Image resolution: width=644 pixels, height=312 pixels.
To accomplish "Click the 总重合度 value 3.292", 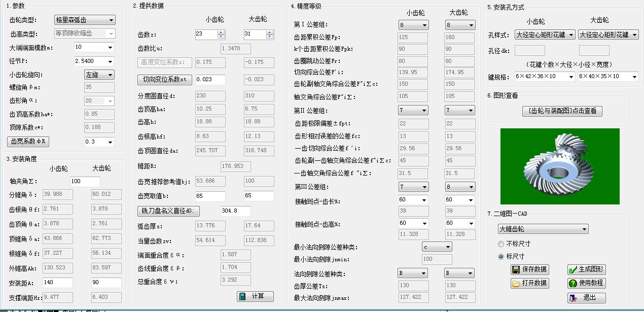I will [236, 280].
